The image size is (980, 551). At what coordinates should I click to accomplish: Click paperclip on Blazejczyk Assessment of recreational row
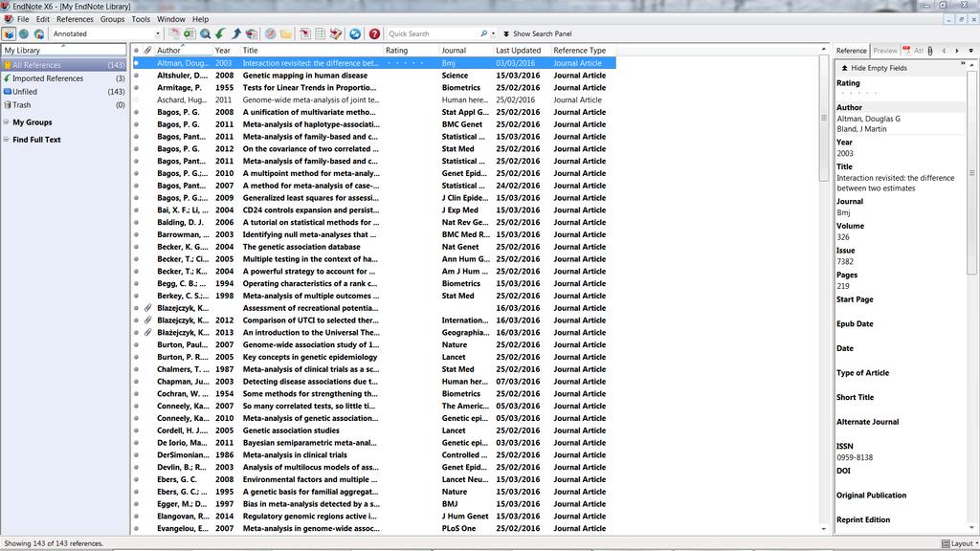click(147, 308)
